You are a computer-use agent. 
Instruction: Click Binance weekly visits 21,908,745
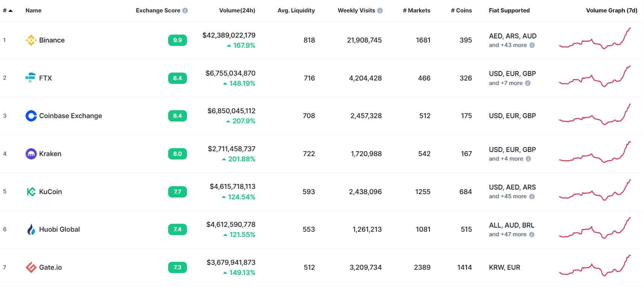[364, 40]
